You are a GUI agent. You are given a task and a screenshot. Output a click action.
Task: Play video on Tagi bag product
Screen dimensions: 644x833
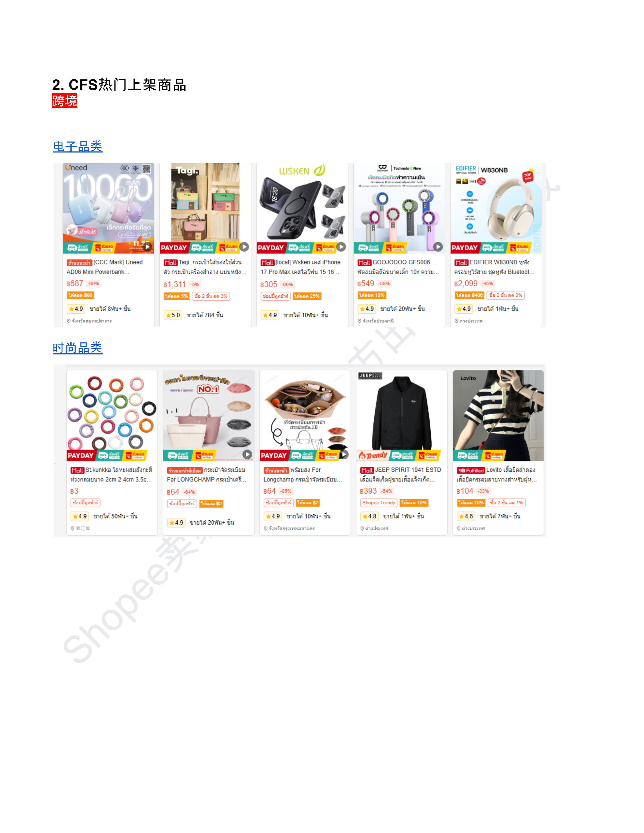245,247
